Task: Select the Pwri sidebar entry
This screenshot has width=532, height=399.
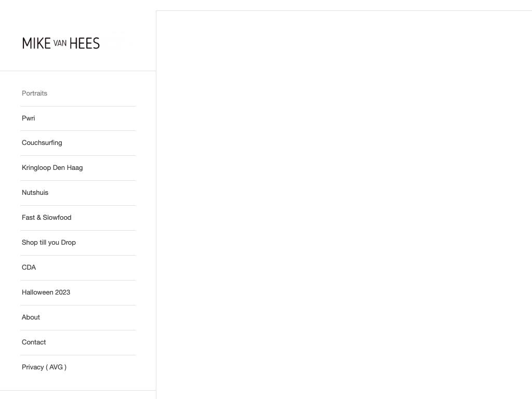Action: pyautogui.click(x=29, y=118)
